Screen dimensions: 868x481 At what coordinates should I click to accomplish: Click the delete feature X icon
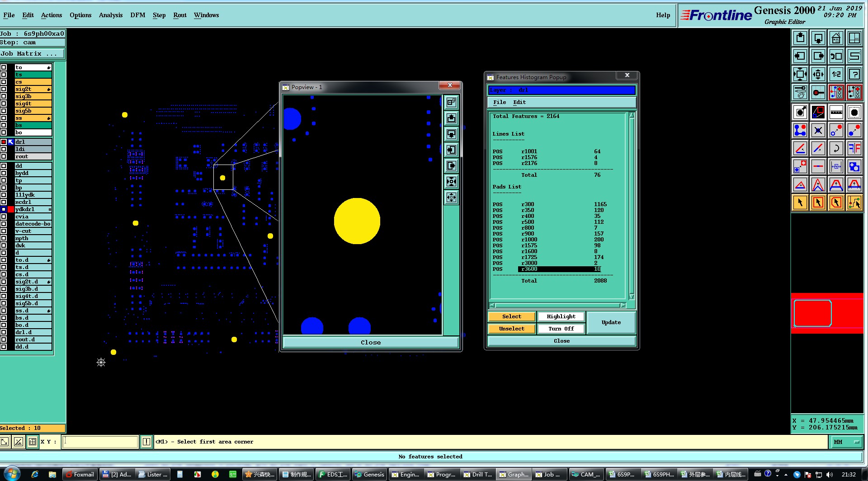click(x=818, y=130)
